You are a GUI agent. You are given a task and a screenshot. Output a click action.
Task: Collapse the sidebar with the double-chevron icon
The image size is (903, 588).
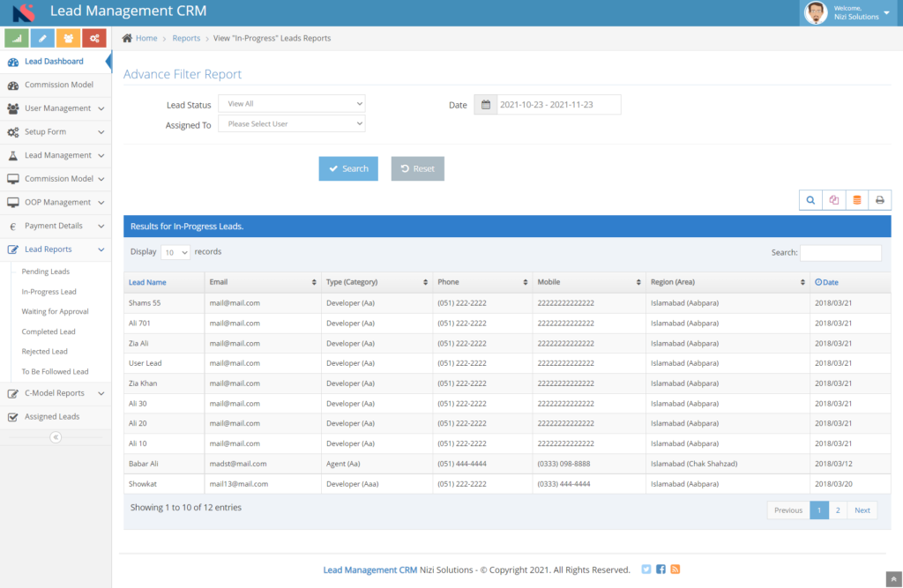pos(56,437)
